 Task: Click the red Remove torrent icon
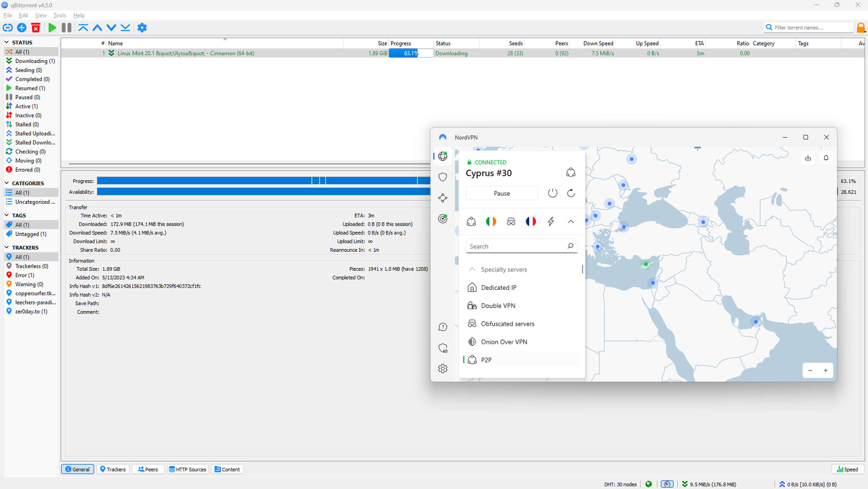click(36, 27)
